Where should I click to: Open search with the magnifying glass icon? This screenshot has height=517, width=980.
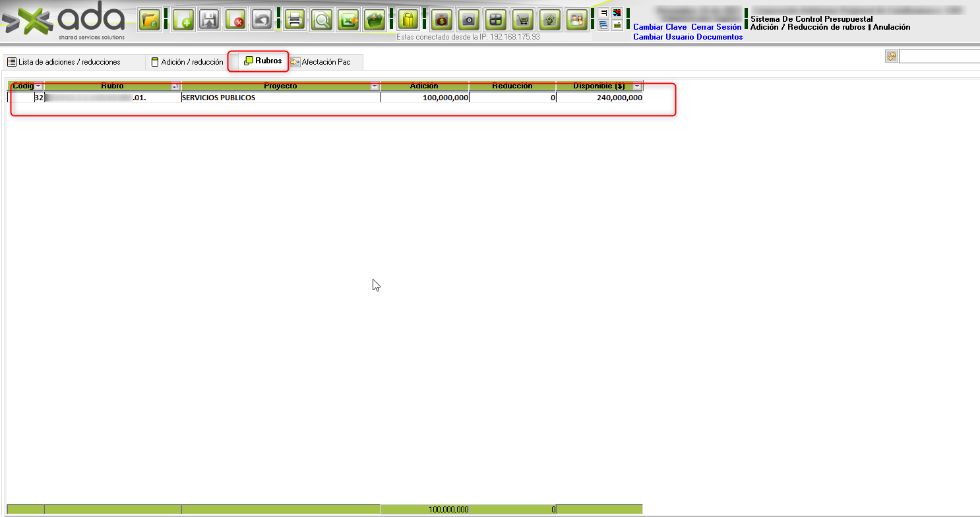click(322, 20)
